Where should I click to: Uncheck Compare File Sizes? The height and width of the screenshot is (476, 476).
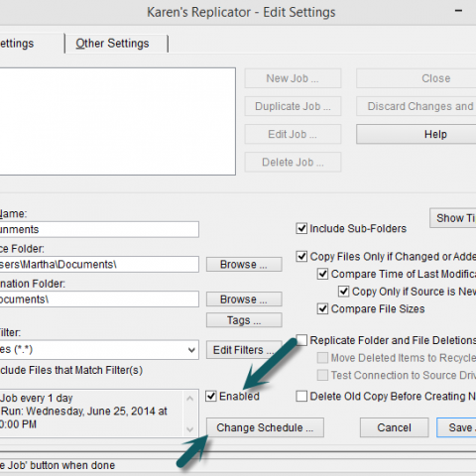click(322, 308)
